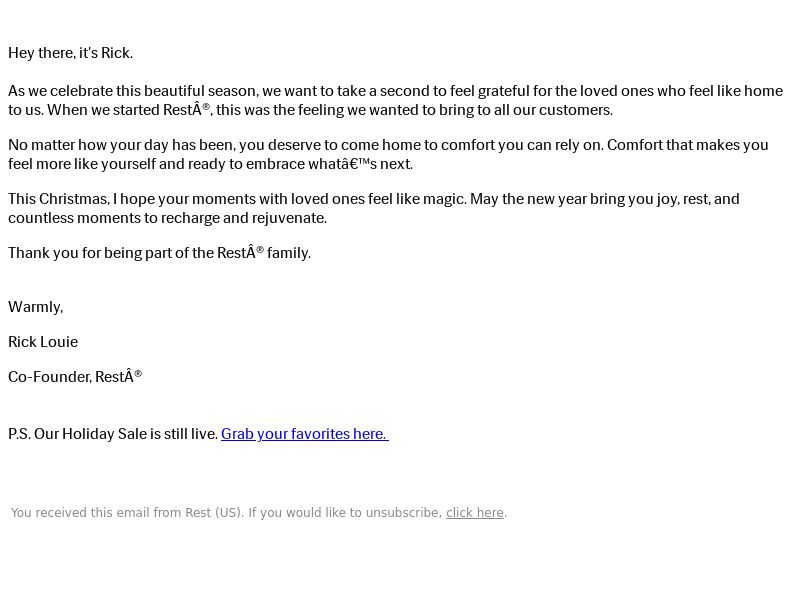Click the paragraph starting 'This Christmas, I hope'

(373, 208)
